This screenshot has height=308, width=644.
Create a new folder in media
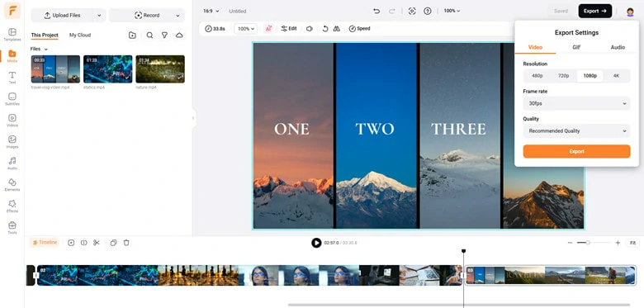[x=132, y=36]
